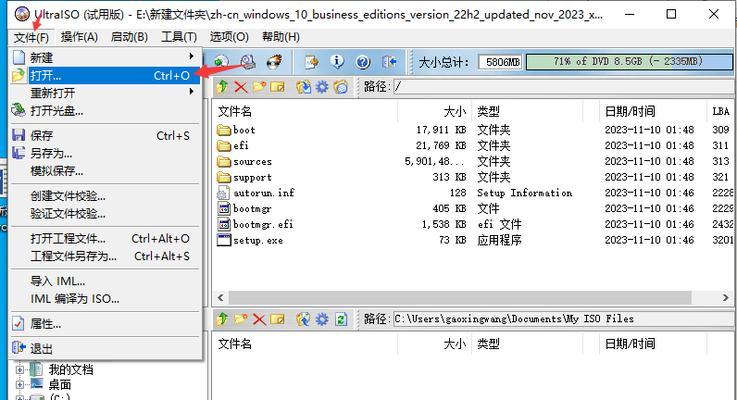The height and width of the screenshot is (400, 737).
Task: Open the 文件(F) menu
Action: (31, 37)
